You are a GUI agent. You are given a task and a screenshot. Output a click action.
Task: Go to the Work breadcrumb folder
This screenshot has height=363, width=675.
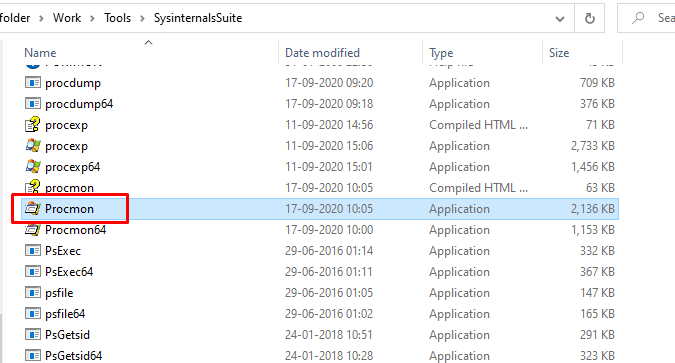pyautogui.click(x=67, y=18)
